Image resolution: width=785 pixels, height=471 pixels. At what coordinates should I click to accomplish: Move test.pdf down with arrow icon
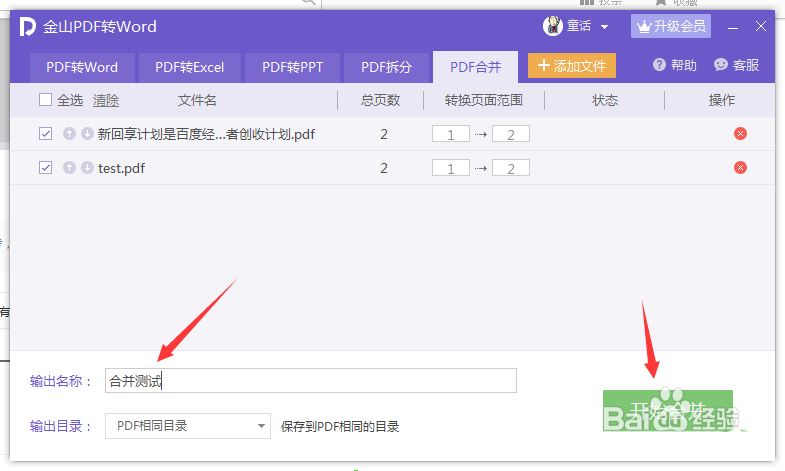(x=87, y=168)
